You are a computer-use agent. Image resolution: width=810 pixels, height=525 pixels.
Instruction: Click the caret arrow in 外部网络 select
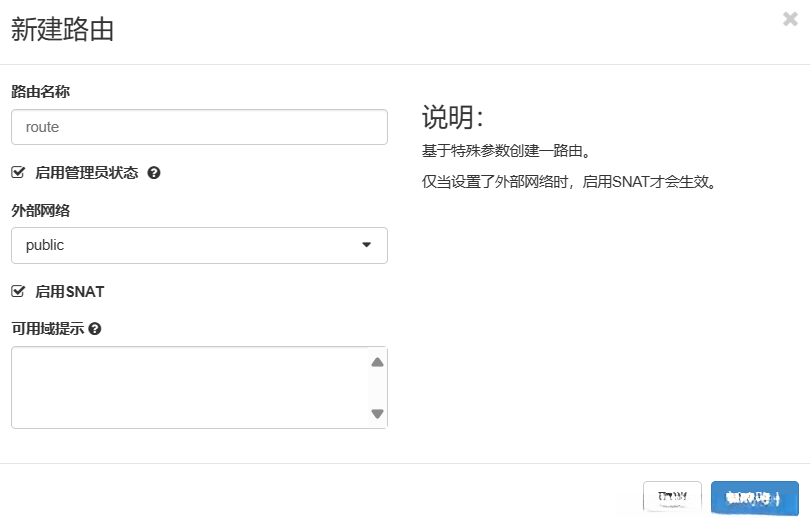366,245
